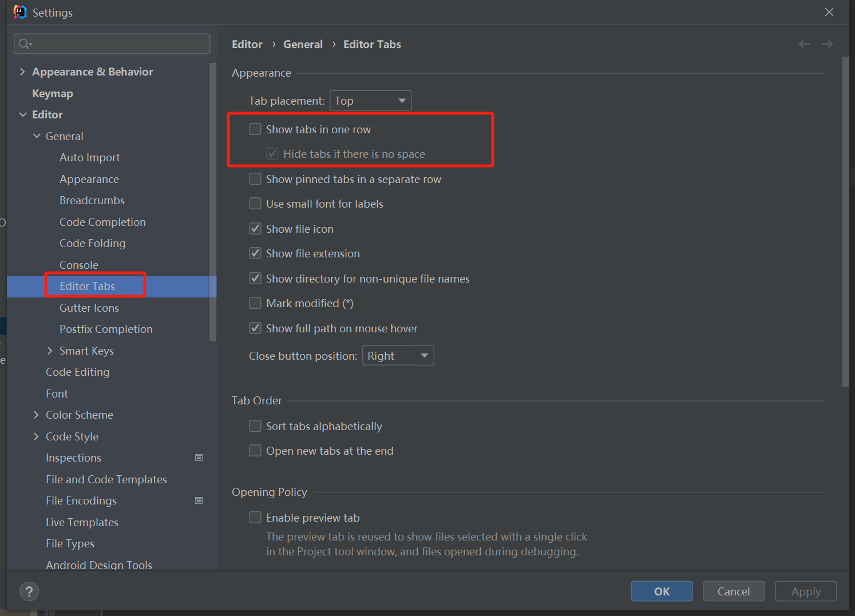The image size is (855, 616).
Task: Open Auto Import settings
Action: [90, 157]
